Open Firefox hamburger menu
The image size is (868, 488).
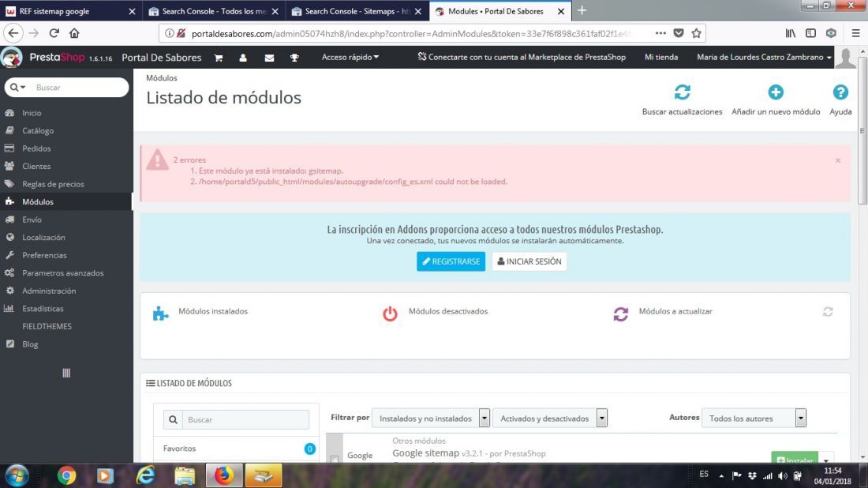[x=856, y=33]
